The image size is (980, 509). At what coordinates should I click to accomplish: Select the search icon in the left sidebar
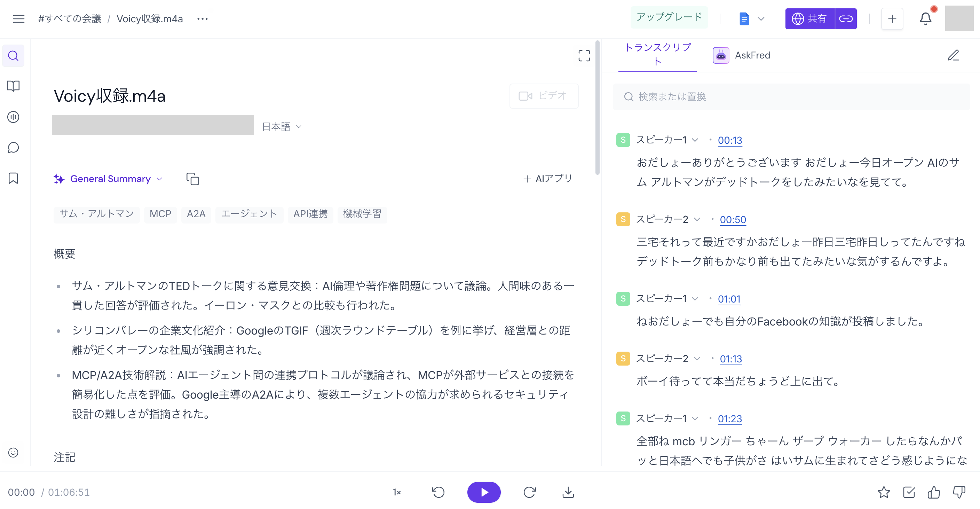click(13, 56)
